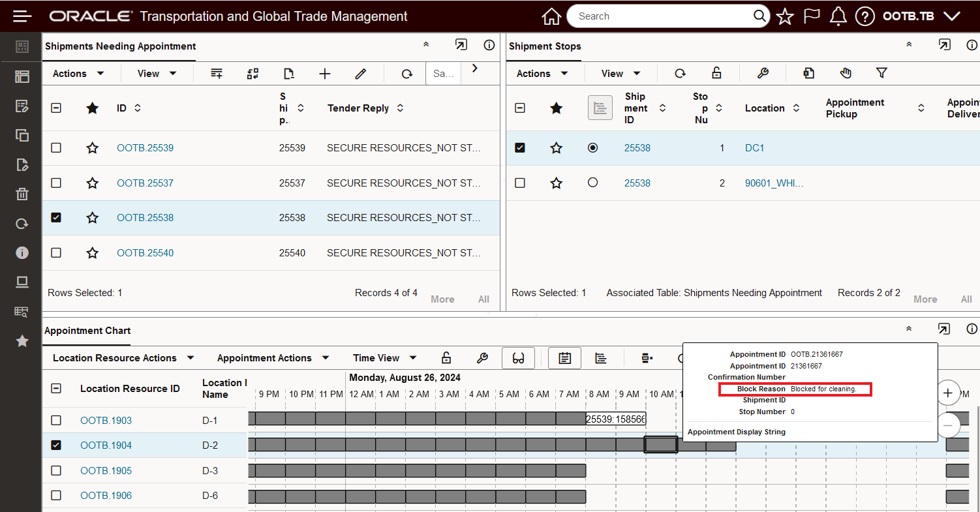
Task: Click the filter funnel in Shipment Stops toolbar
Action: 881,73
